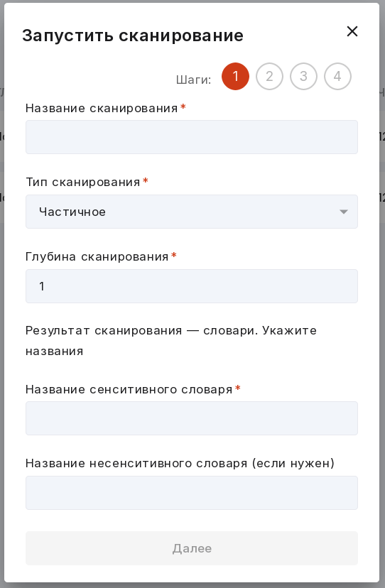The image size is (385, 588).
Task: Focus the несенситивного словаря name input
Action: pyautogui.click(x=192, y=493)
